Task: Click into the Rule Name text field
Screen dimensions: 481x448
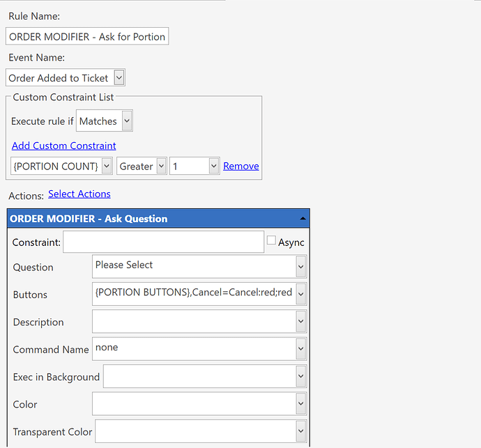Action: [87, 36]
